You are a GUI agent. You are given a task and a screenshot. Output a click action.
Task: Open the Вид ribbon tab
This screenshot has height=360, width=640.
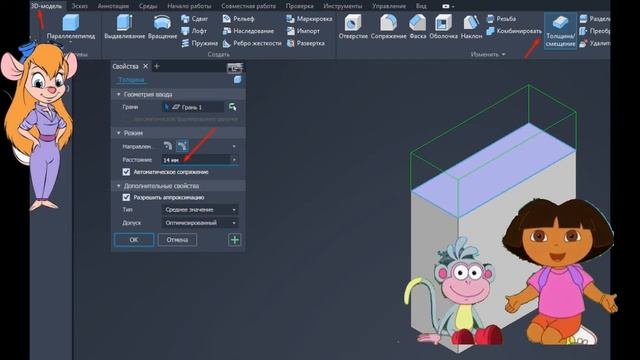click(421, 6)
